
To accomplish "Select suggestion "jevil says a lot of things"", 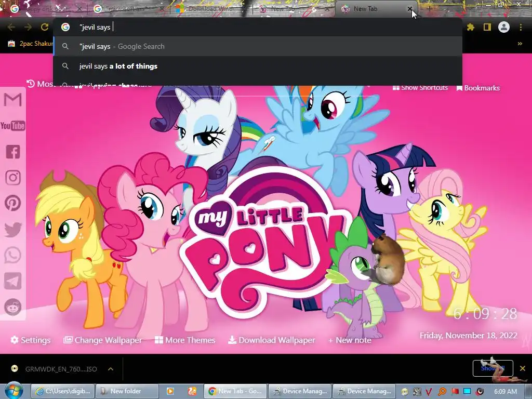I will tap(258, 66).
